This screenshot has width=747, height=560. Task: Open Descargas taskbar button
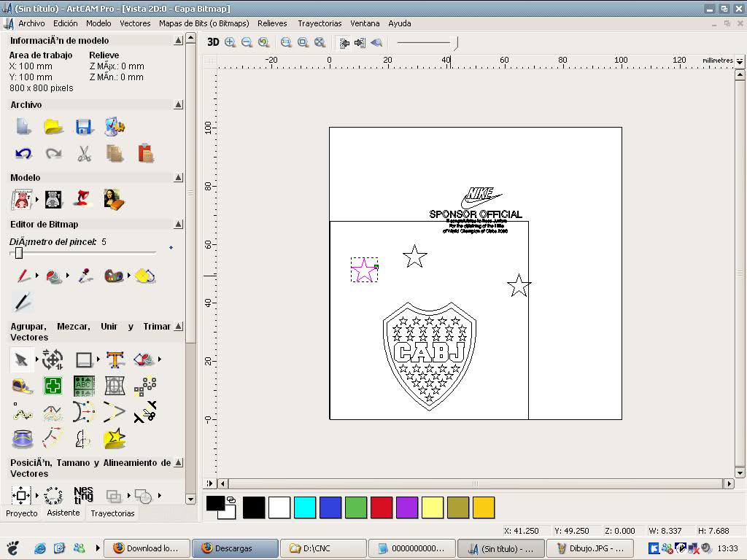(x=235, y=548)
